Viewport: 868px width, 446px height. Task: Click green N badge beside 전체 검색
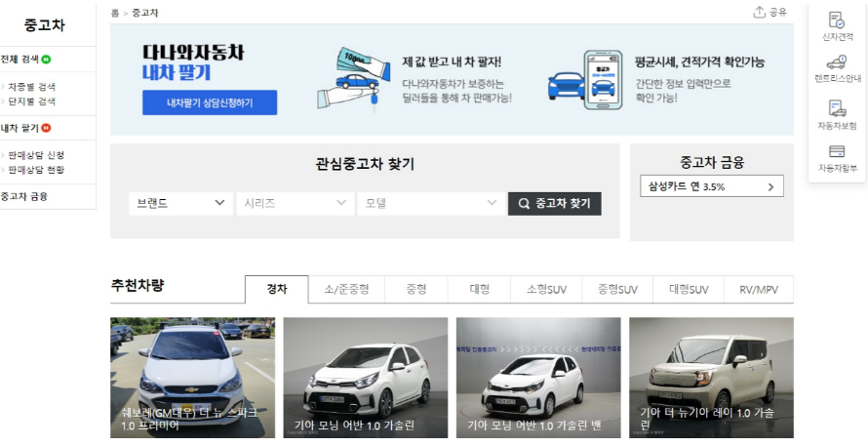(x=46, y=60)
